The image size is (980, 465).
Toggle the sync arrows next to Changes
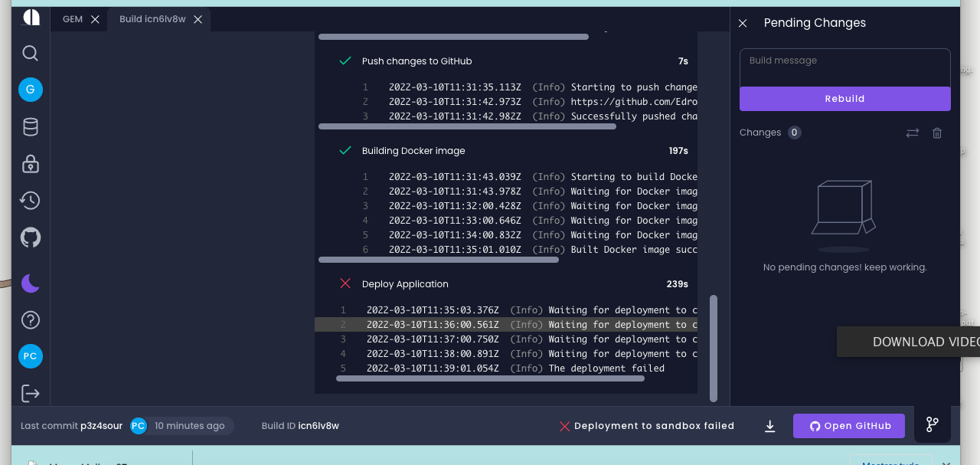pyautogui.click(x=912, y=133)
